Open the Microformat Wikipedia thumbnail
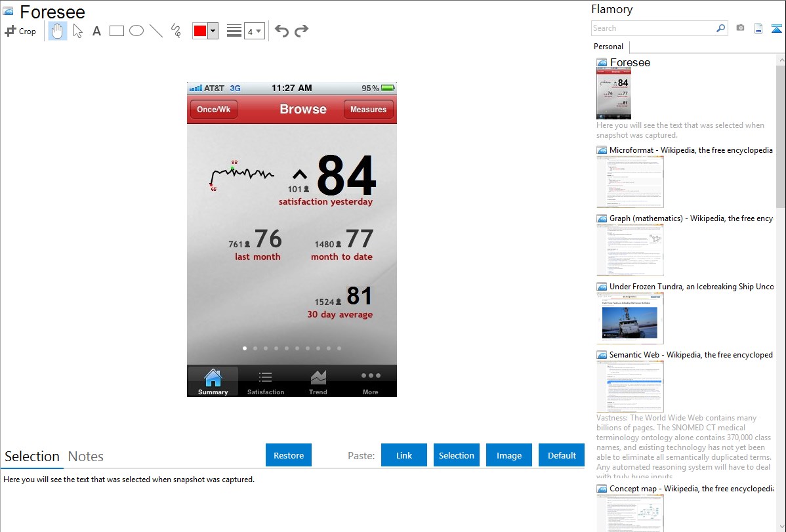Screen dimensions: 786x532 630,182
